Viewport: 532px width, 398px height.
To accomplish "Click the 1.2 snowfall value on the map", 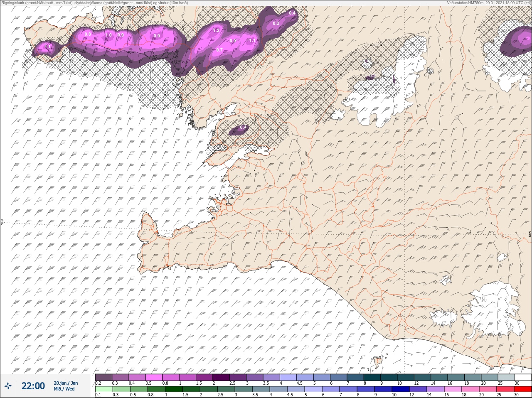I will 216,30.
